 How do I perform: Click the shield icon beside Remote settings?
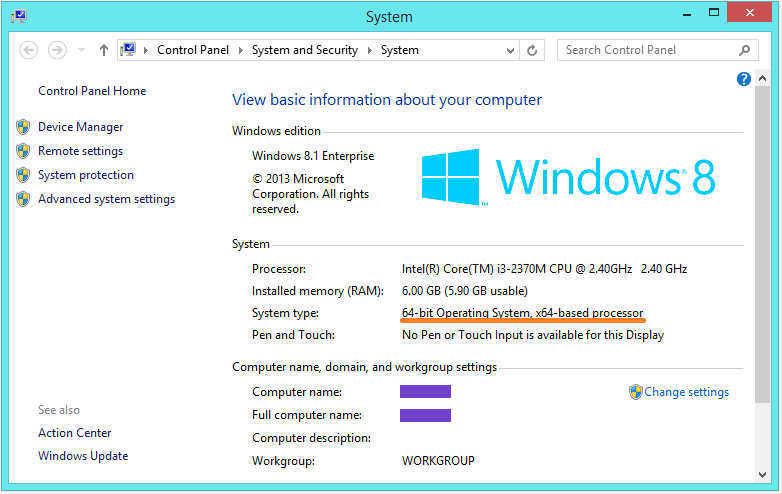point(23,151)
